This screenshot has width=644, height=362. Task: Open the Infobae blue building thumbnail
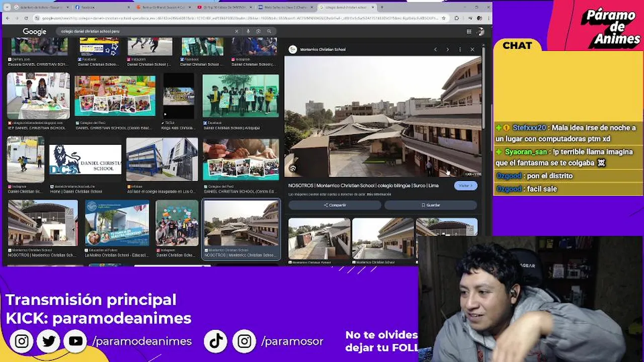pyautogui.click(x=162, y=159)
